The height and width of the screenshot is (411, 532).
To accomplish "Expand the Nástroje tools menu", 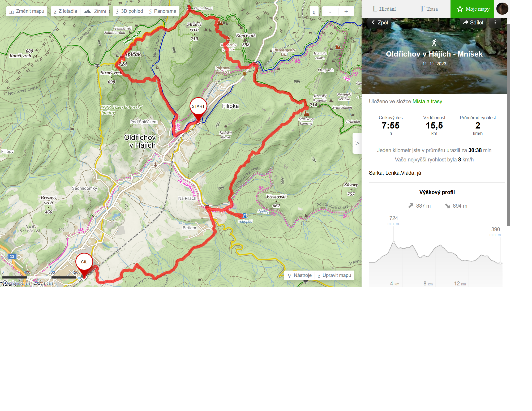I will pyautogui.click(x=300, y=275).
